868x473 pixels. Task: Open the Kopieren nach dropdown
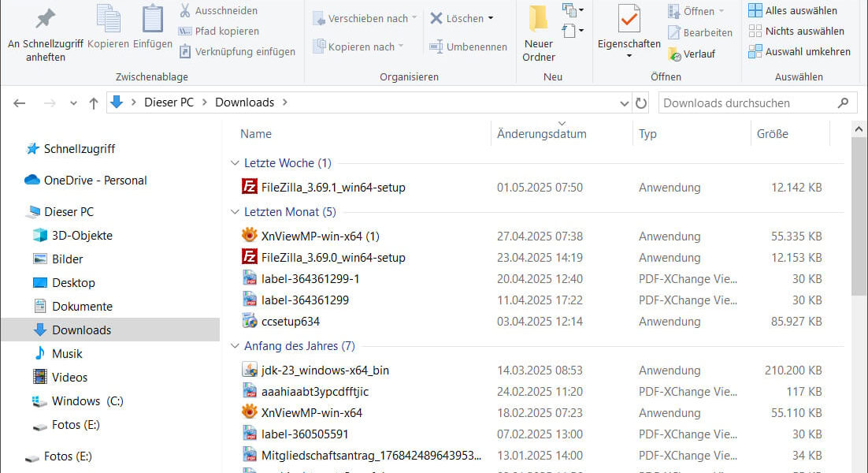click(x=358, y=47)
